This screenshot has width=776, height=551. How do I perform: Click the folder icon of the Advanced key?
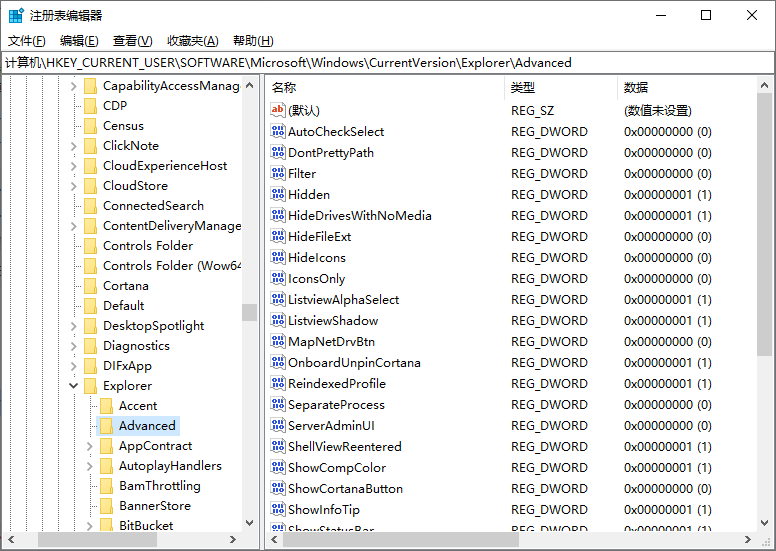(106, 426)
